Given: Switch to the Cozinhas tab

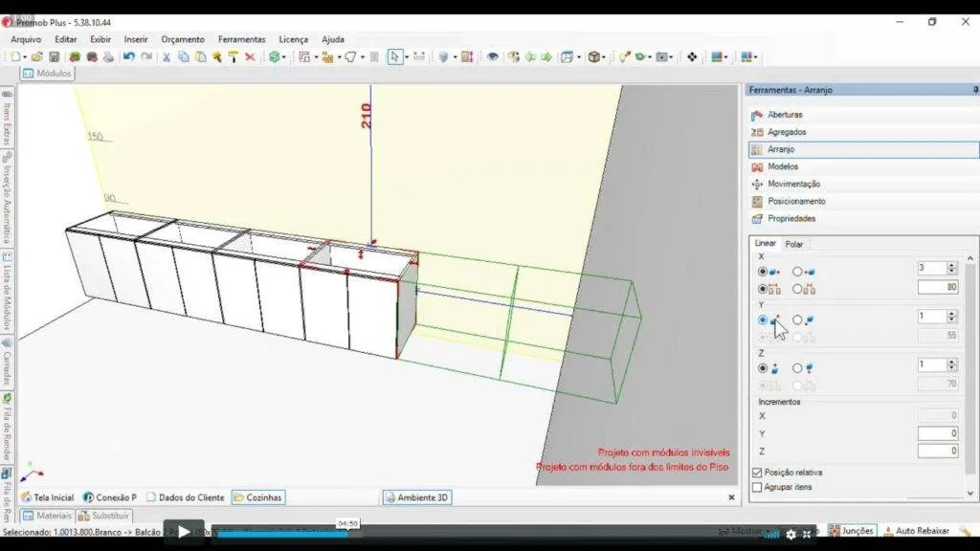Looking at the screenshot, I should 258,497.
